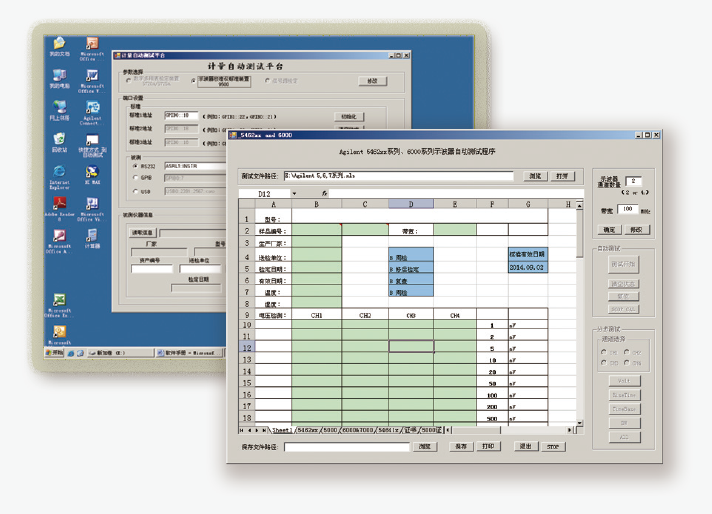Select the GPIB radio button
The height and width of the screenshot is (514, 712).
[x=136, y=178]
